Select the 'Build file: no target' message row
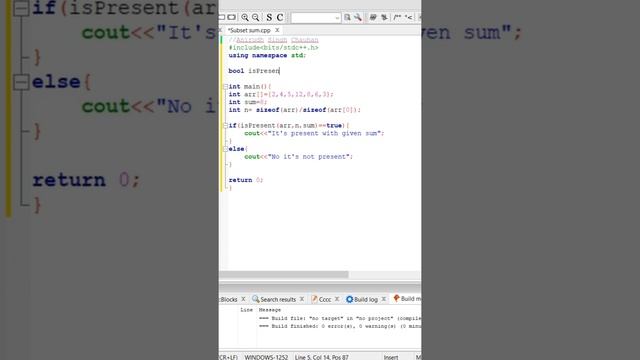This screenshot has height=360, width=640. click(x=340, y=318)
